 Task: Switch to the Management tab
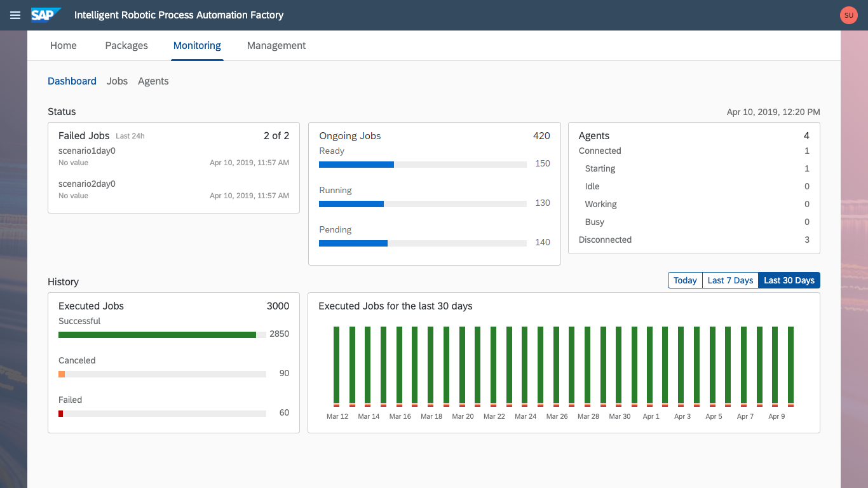[x=276, y=46]
